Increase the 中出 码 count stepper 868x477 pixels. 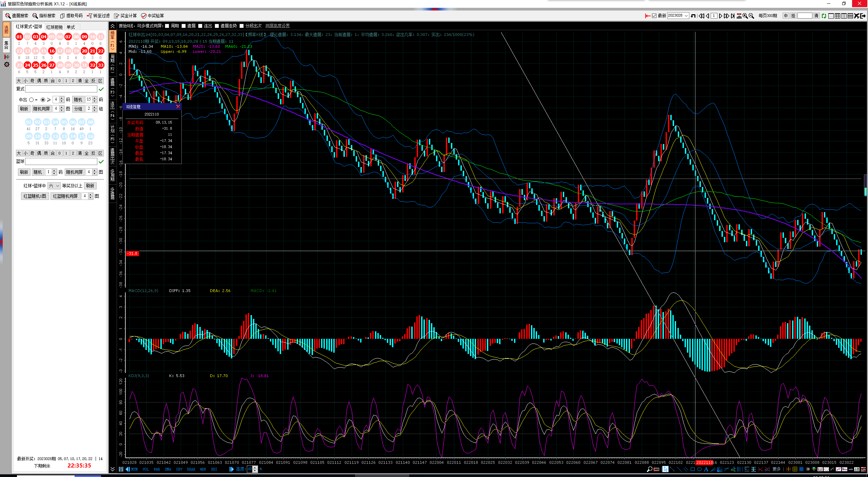click(x=61, y=98)
